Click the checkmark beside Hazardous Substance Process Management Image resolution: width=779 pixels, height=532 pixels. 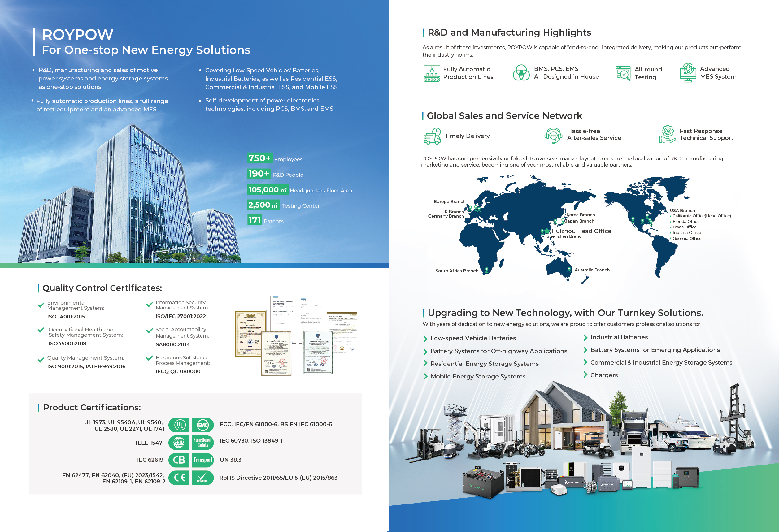(150, 358)
